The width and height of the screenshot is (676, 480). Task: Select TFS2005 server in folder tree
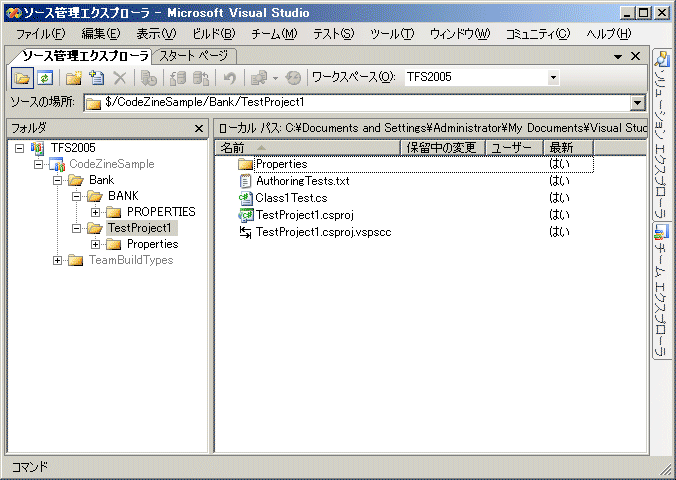73,148
